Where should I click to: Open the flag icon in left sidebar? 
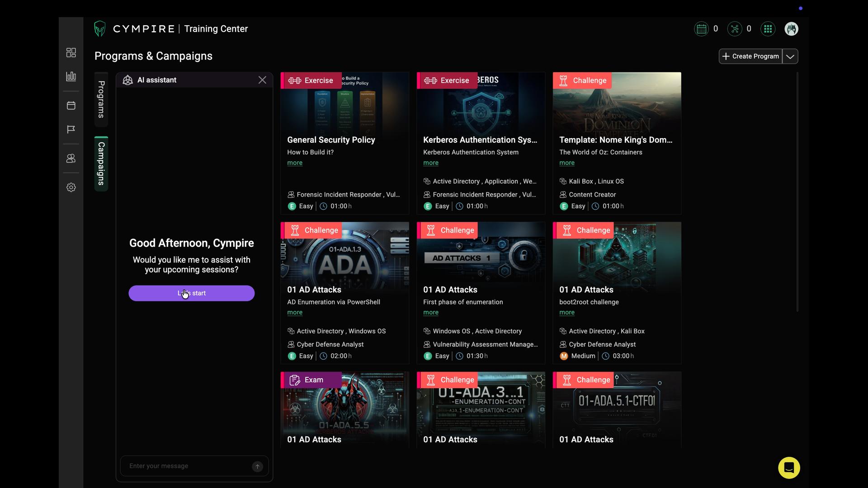tap(71, 129)
